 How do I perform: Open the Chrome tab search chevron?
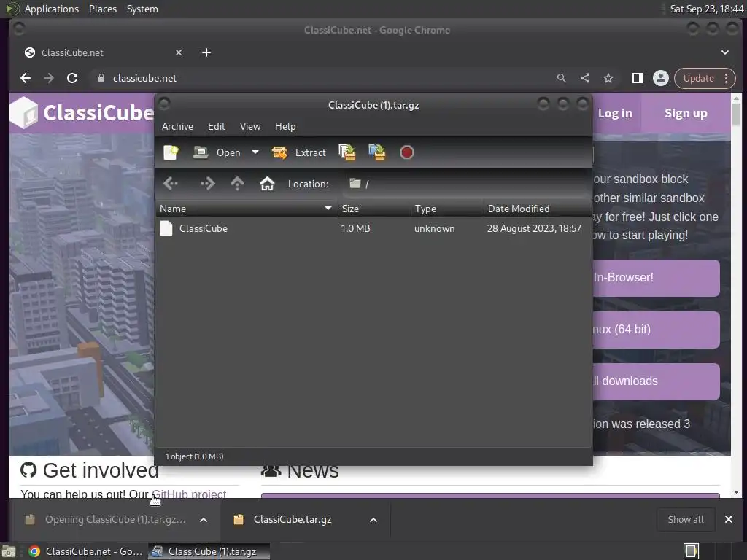(x=724, y=52)
